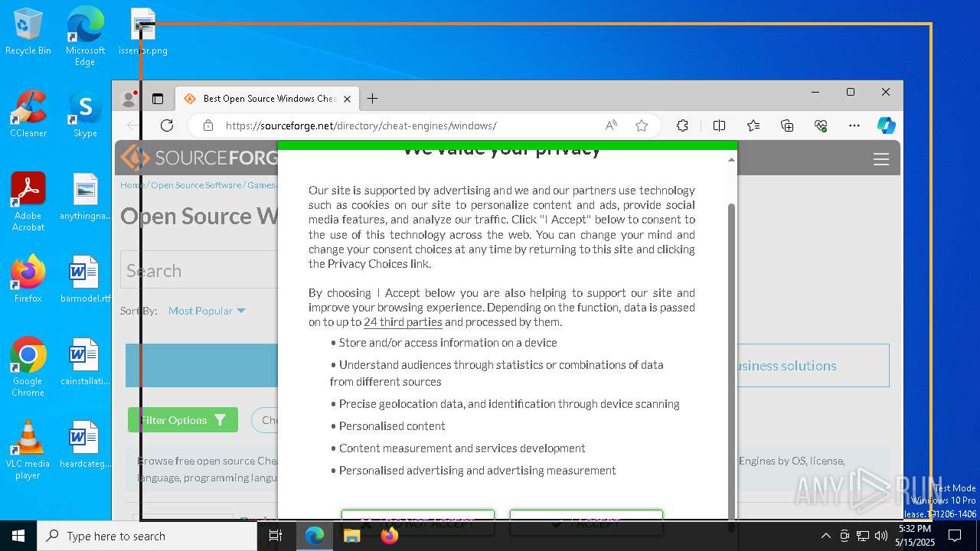This screenshot has height=551, width=980.
Task: Focus the SourceForge Search field
Action: pos(199,270)
